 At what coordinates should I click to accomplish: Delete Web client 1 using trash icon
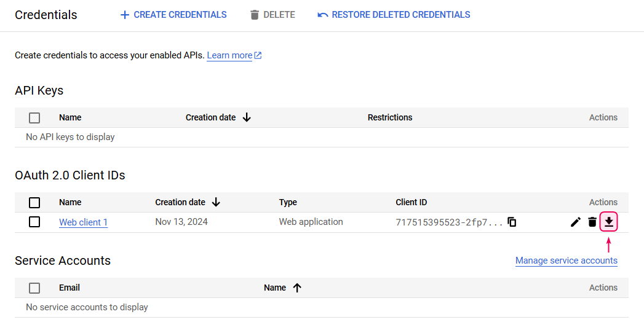[592, 222]
